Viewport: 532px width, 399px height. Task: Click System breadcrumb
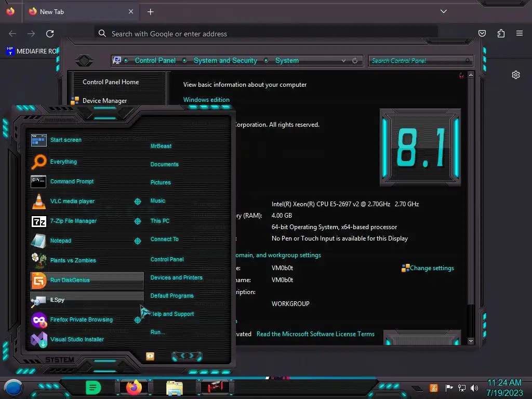click(x=287, y=60)
